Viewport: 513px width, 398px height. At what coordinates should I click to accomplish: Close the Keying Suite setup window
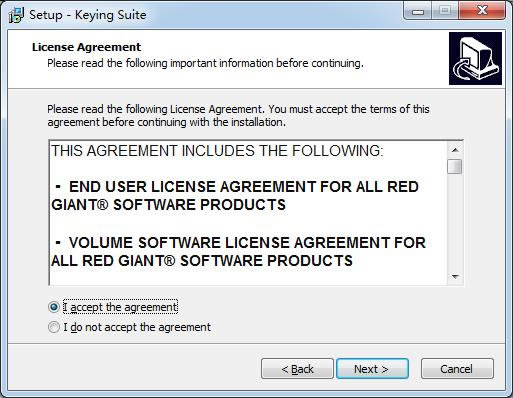coord(482,11)
